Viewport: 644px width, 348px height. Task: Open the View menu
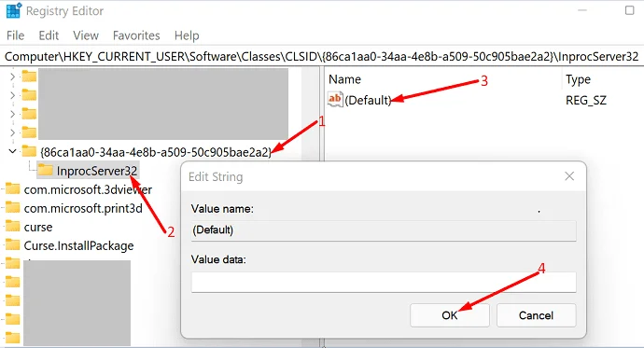click(x=86, y=35)
